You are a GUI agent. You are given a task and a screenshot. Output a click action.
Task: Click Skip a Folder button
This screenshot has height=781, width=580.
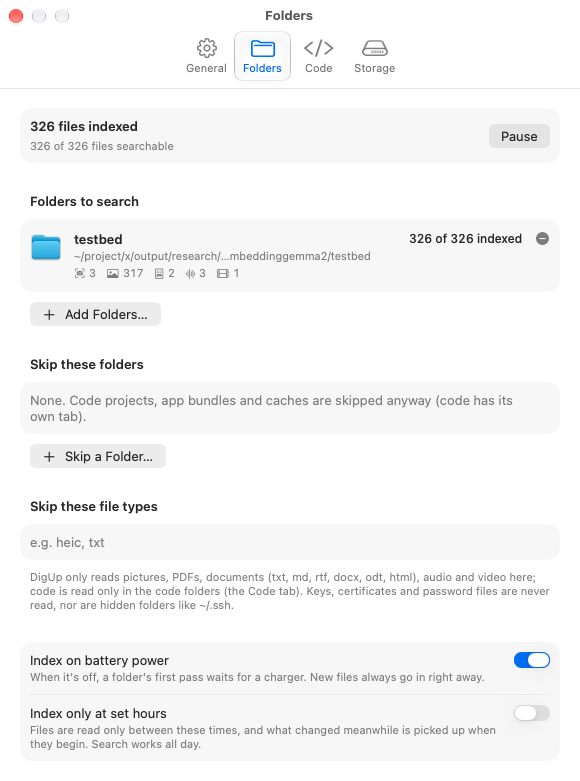(98, 456)
